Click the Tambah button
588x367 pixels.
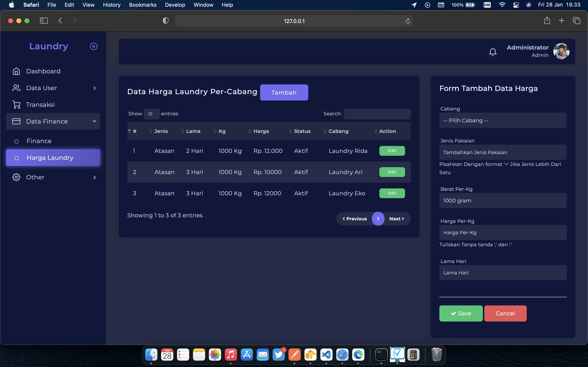[284, 93]
